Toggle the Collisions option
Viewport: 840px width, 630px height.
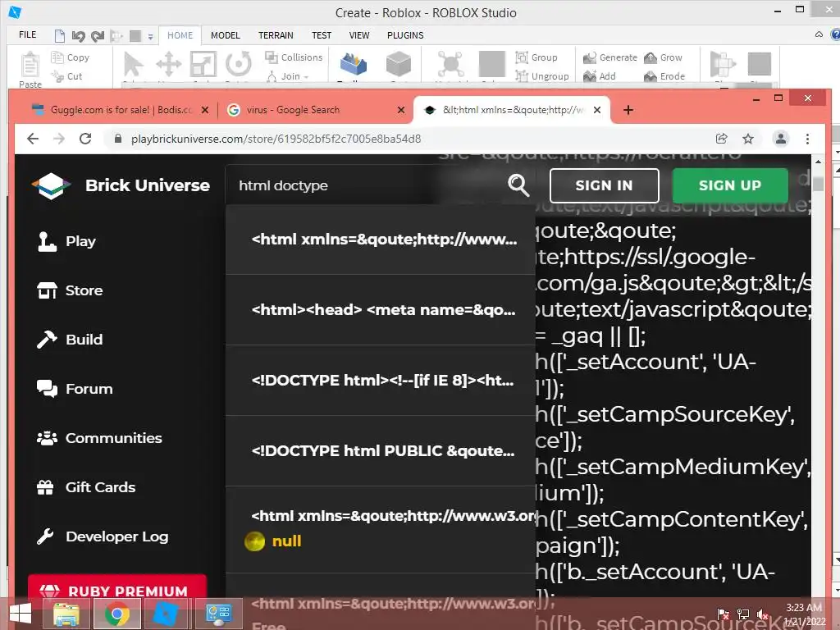coord(294,57)
